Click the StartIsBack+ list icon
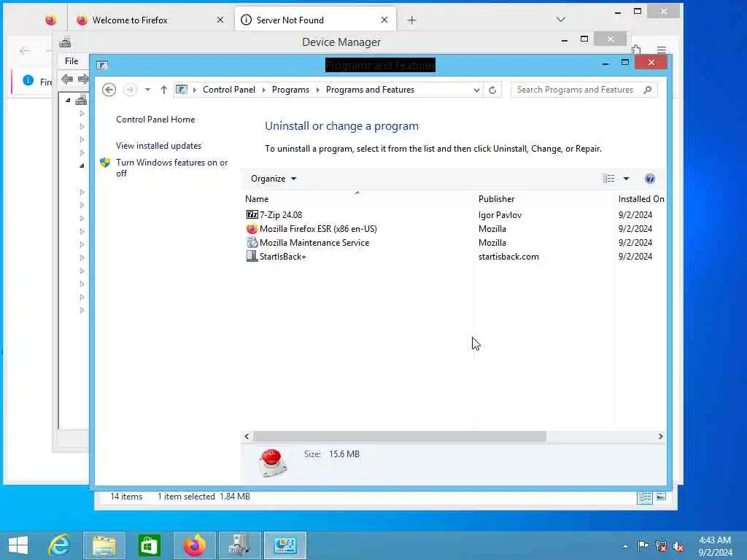This screenshot has height=560, width=747. pyautogui.click(x=252, y=256)
